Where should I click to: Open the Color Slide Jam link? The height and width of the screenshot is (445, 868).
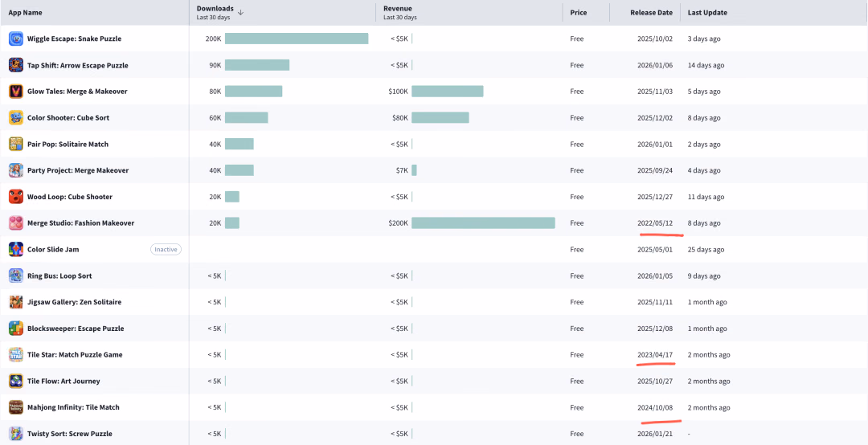[53, 249]
